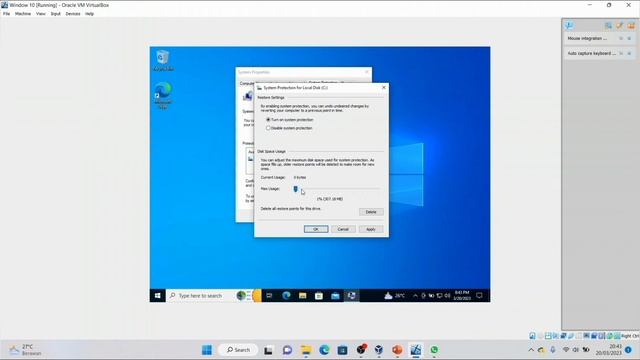Open guest Windows 10 Start button

(158, 296)
